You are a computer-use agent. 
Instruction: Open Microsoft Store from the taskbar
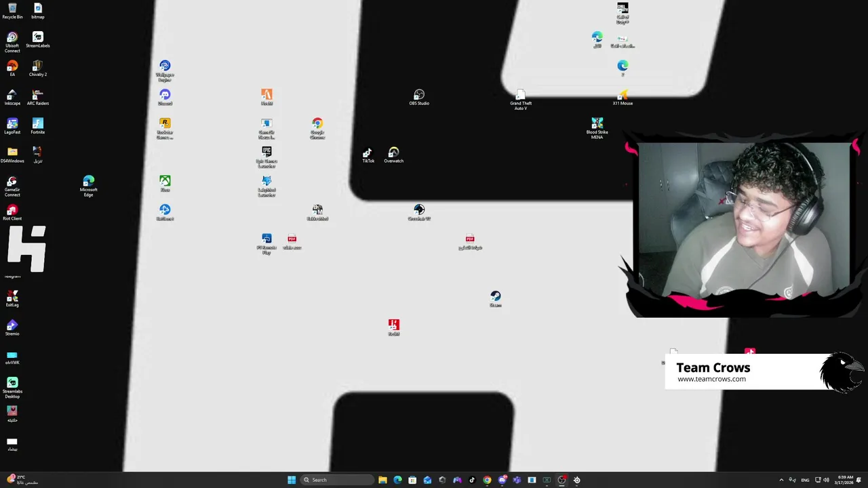click(412, 480)
